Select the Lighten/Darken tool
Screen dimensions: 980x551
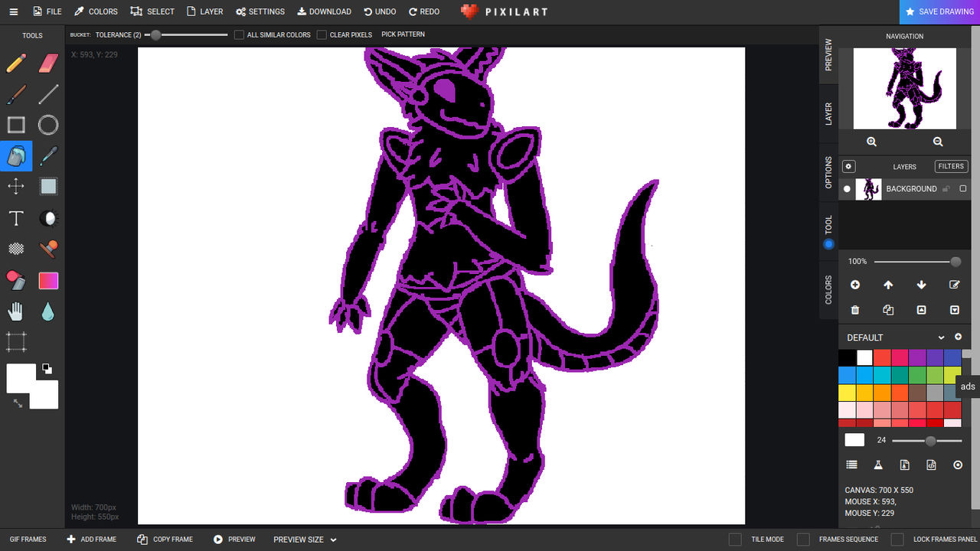tap(48, 218)
